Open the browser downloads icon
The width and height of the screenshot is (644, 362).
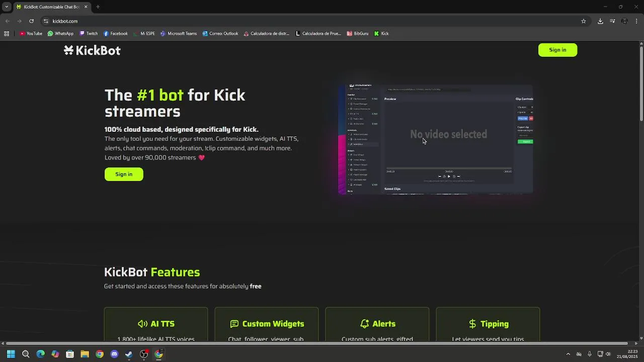click(x=600, y=21)
